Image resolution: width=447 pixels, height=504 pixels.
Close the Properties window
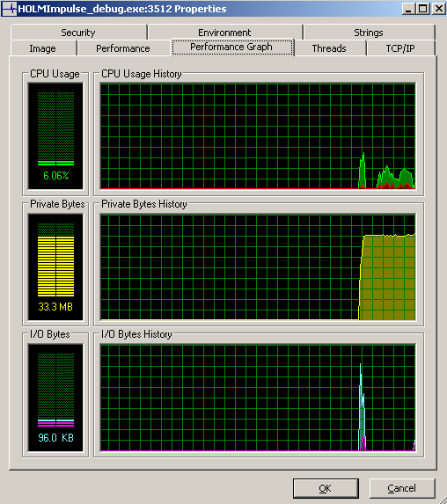click(x=438, y=9)
